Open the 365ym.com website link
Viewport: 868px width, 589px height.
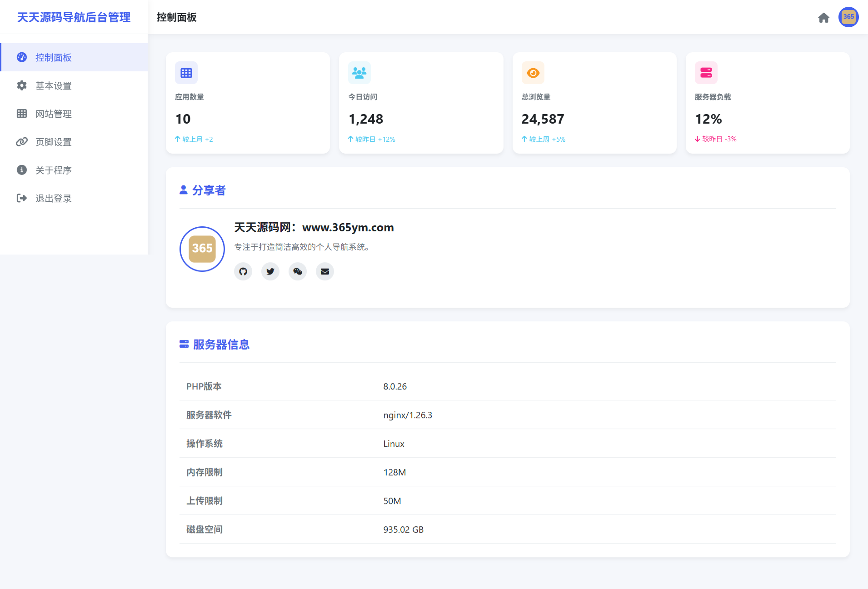[x=348, y=227]
